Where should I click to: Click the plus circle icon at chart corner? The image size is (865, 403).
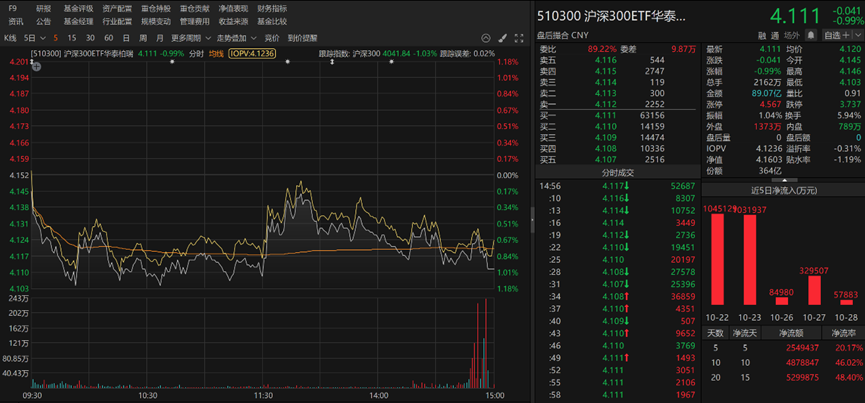[x=37, y=67]
